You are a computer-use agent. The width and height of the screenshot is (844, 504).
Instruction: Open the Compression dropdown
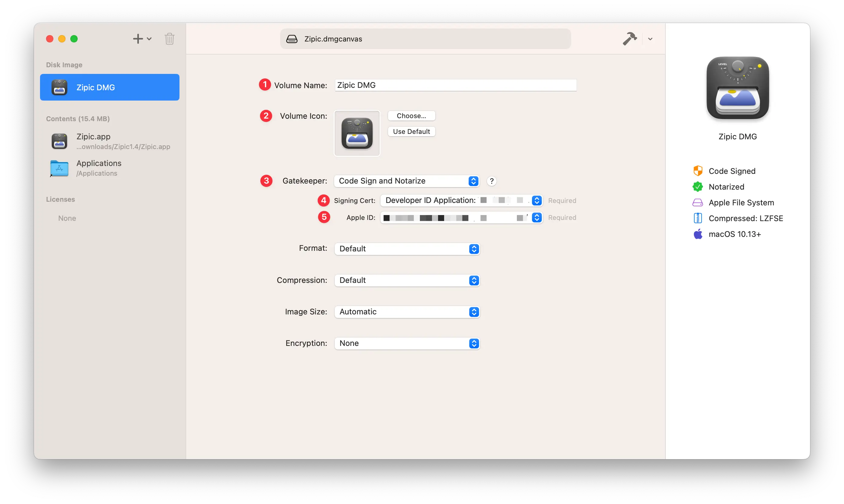[x=407, y=280]
